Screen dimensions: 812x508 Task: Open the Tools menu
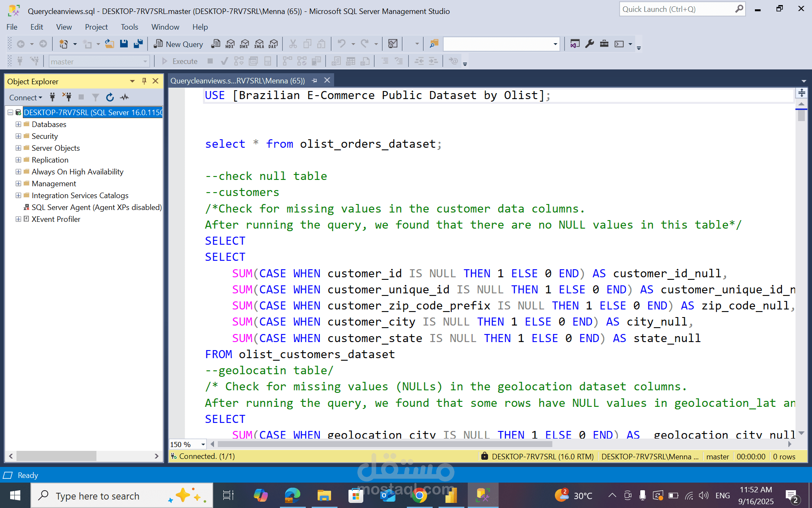point(129,27)
